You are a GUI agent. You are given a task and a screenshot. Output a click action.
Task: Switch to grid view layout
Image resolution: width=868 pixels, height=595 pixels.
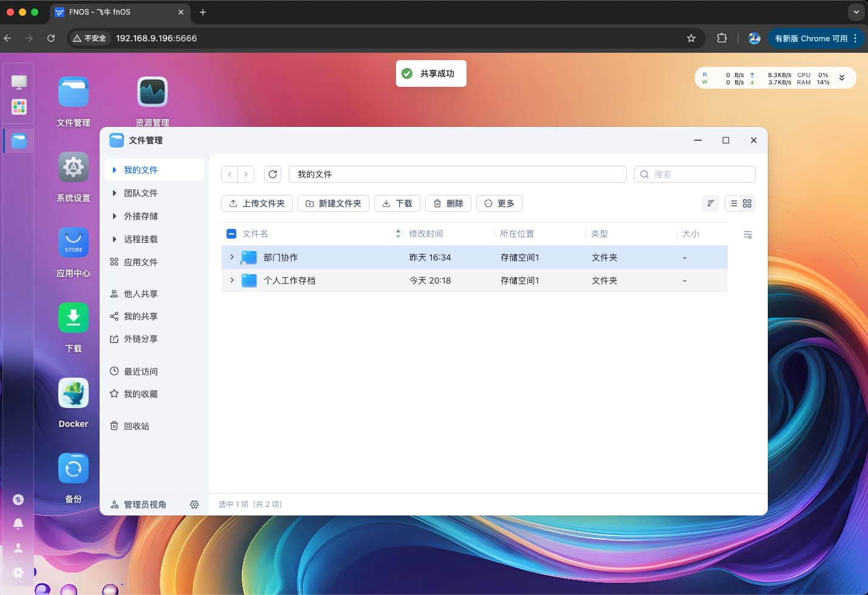(747, 203)
